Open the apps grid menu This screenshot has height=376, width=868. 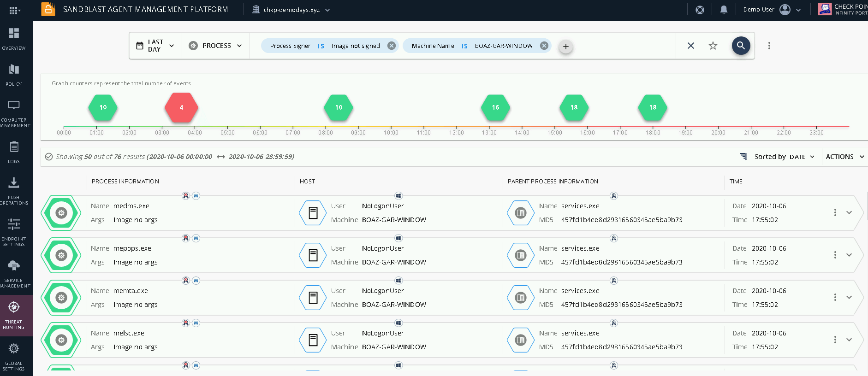click(14, 10)
